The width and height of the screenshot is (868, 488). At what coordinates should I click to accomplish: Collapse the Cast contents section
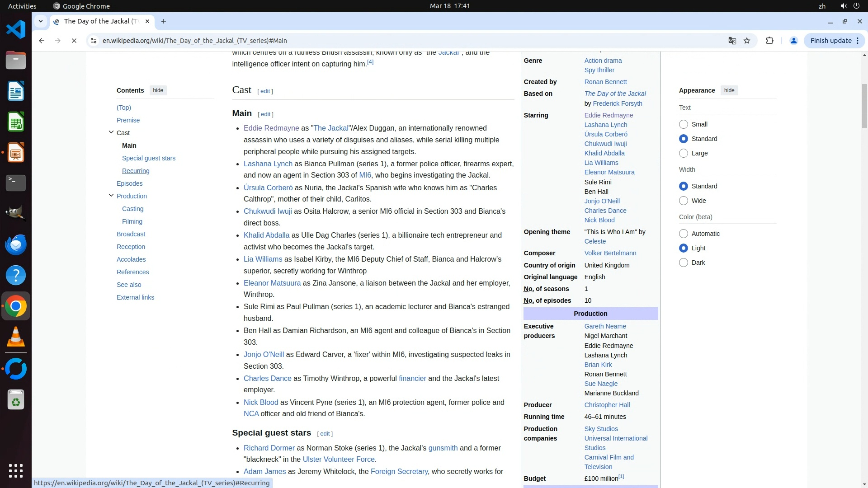click(111, 132)
